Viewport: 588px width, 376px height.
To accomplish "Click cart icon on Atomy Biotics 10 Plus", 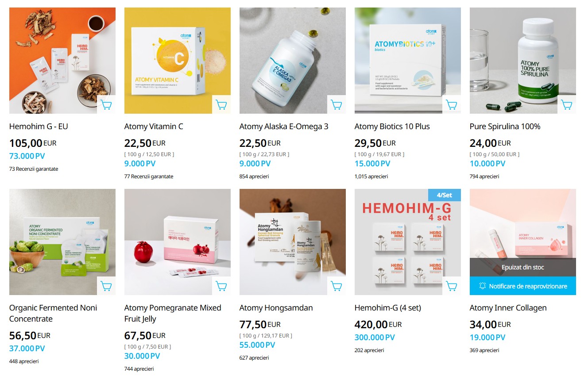I will coord(452,105).
